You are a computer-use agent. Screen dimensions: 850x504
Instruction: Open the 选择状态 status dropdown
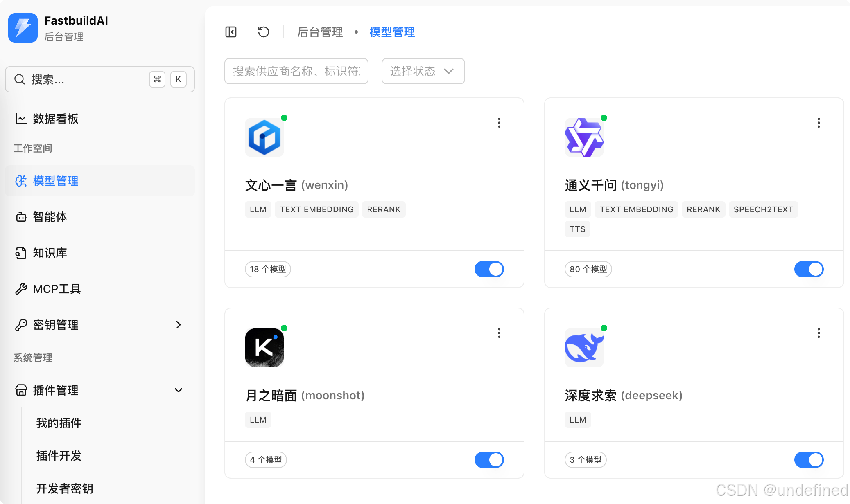(423, 71)
